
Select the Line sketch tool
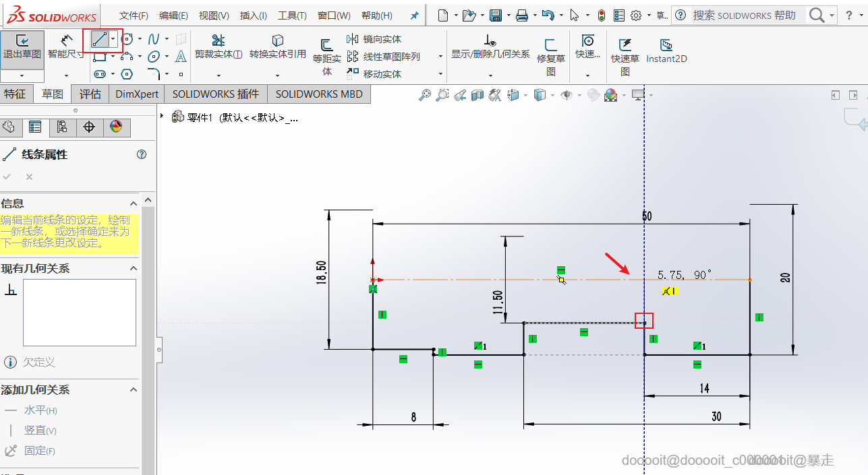pyautogui.click(x=99, y=40)
